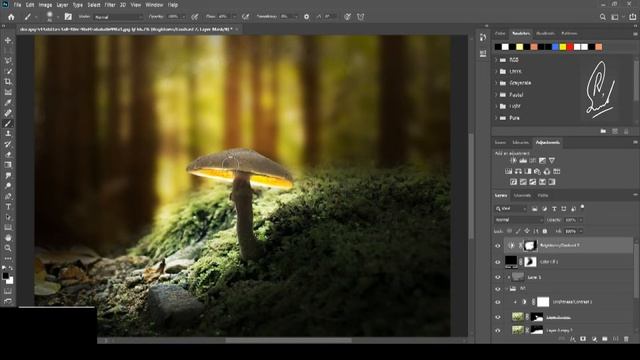Open the File menu
Screen dimensions: 640x360
point(17,5)
